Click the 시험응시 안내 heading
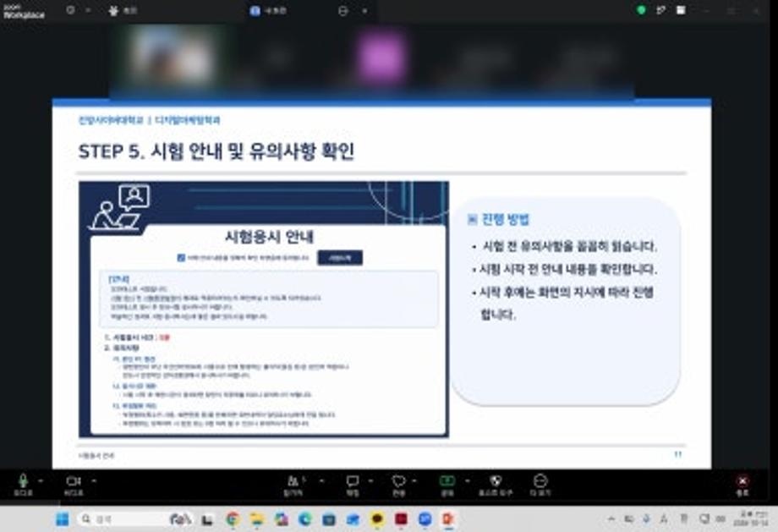778x532 pixels. coord(270,237)
